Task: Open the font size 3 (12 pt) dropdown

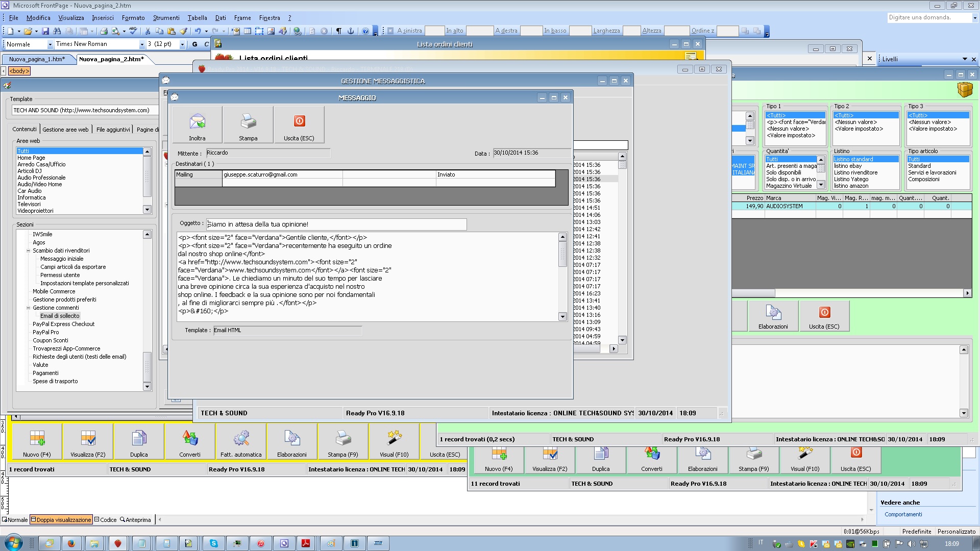Action: coord(182,44)
